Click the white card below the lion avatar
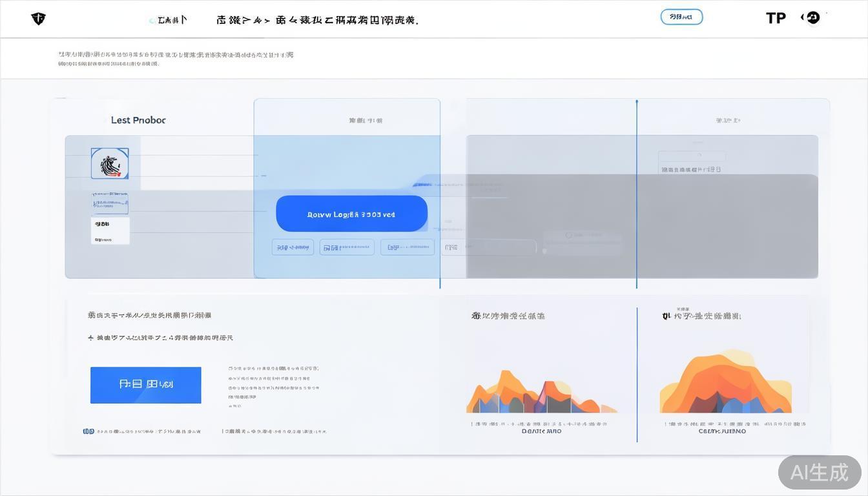 click(110, 231)
